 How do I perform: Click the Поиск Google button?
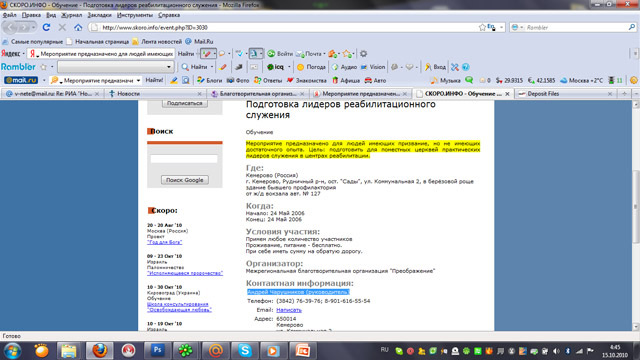click(185, 180)
